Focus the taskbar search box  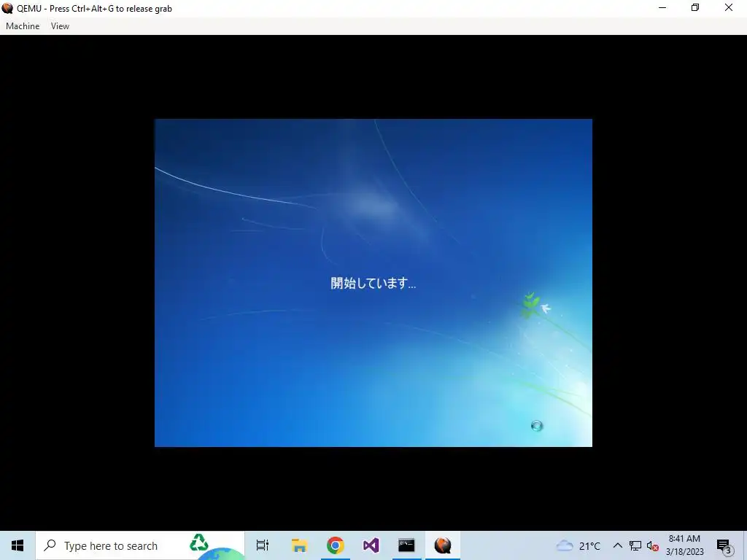[140, 545]
